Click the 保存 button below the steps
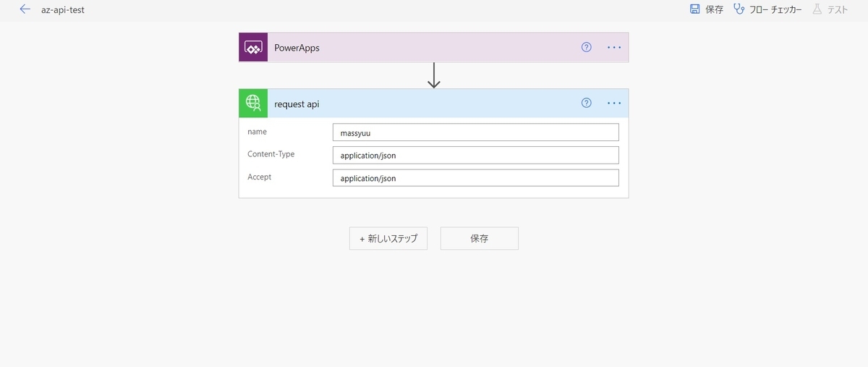Screen dimensions: 868x367 (479, 238)
